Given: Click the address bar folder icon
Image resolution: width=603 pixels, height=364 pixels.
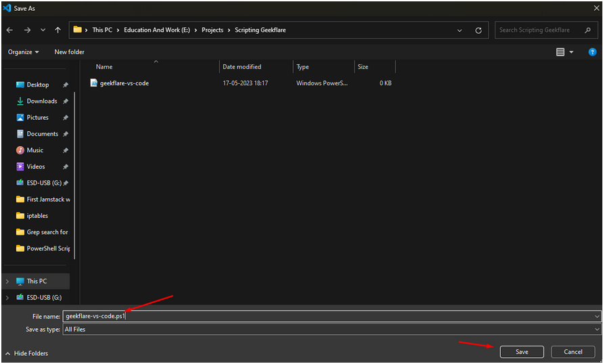Looking at the screenshot, I should point(78,30).
